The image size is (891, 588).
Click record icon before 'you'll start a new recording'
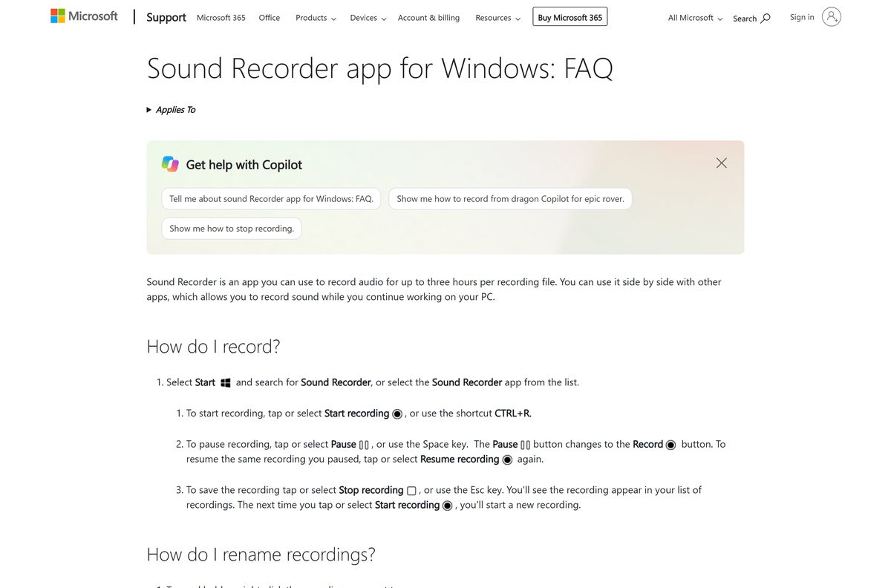[447, 506]
